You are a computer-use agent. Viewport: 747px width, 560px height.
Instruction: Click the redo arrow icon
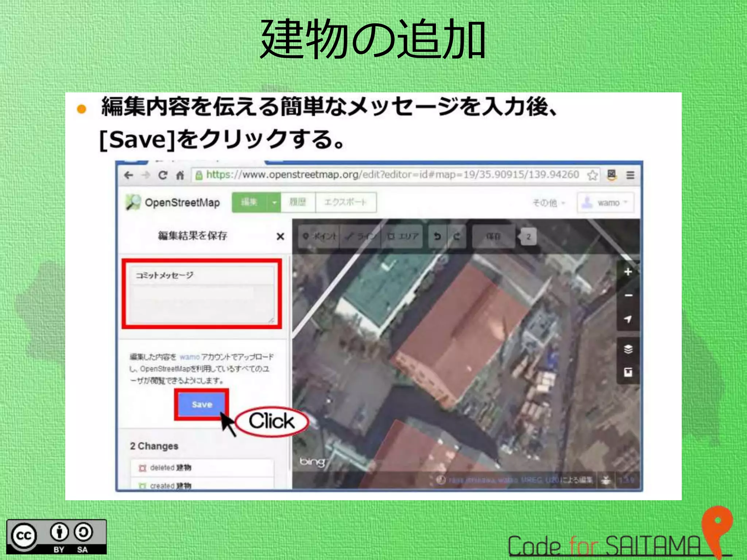pyautogui.click(x=457, y=237)
